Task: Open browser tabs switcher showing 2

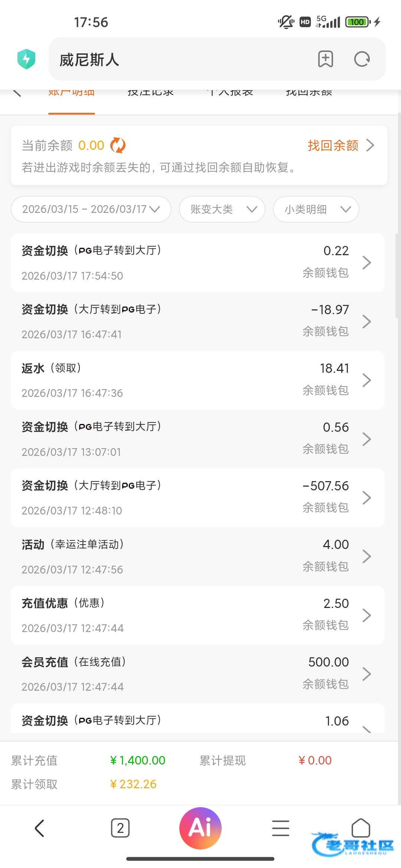Action: pyautogui.click(x=120, y=828)
